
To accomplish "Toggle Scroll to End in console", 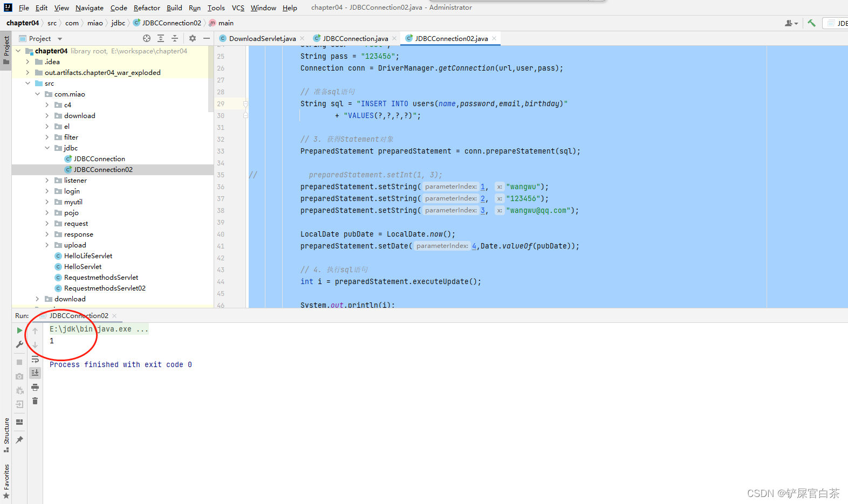I will pyautogui.click(x=35, y=372).
